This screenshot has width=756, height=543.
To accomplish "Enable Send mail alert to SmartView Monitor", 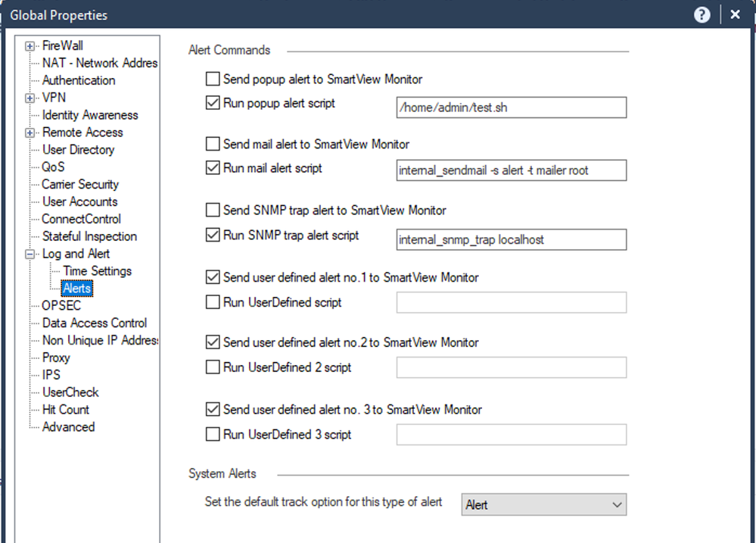I will (x=213, y=144).
